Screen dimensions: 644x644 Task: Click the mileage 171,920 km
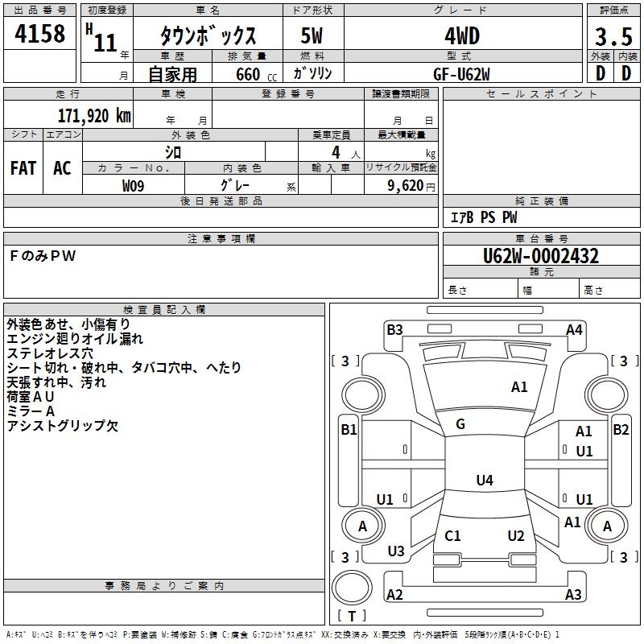coord(94,116)
